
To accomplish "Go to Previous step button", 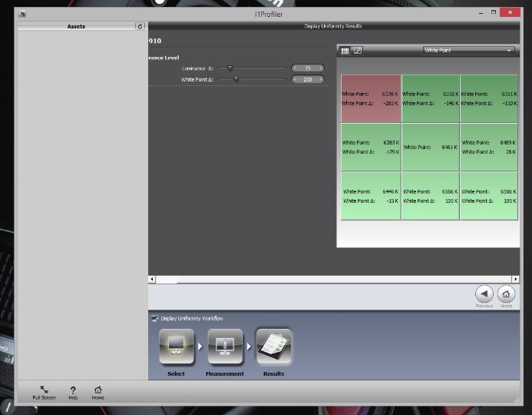I will coord(484,294).
